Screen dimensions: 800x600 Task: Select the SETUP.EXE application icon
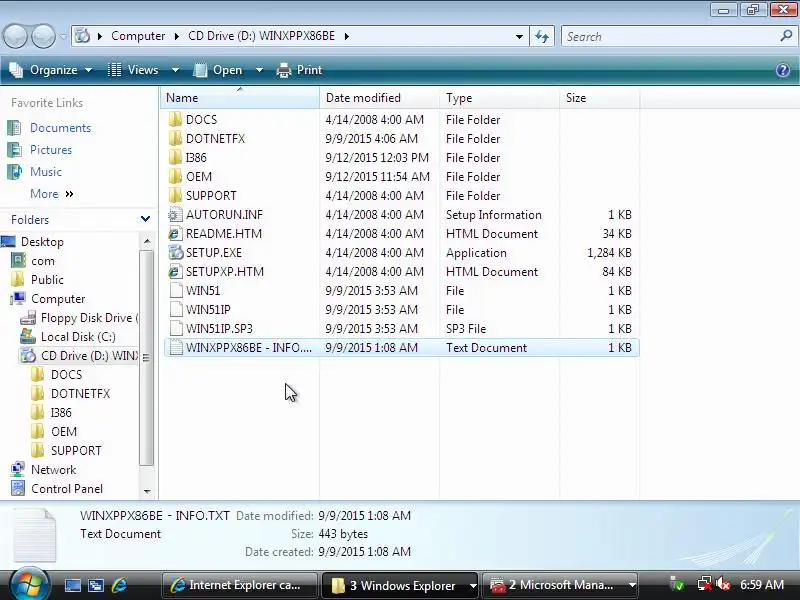pyautogui.click(x=175, y=253)
